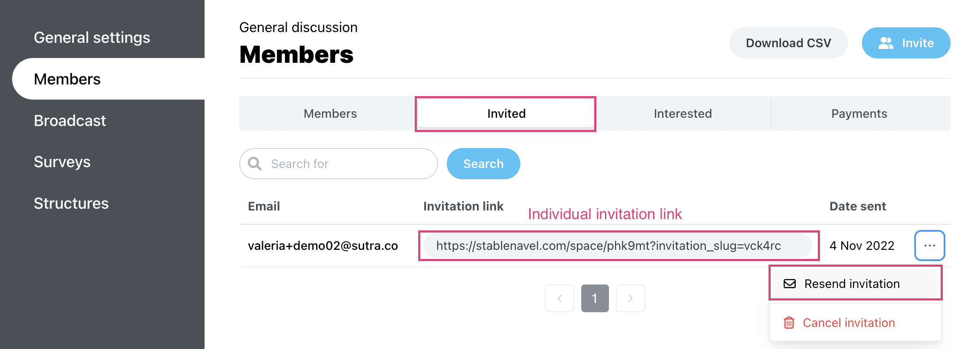The height and width of the screenshot is (349, 980).
Task: Go to next page with right chevron
Action: 631,298
